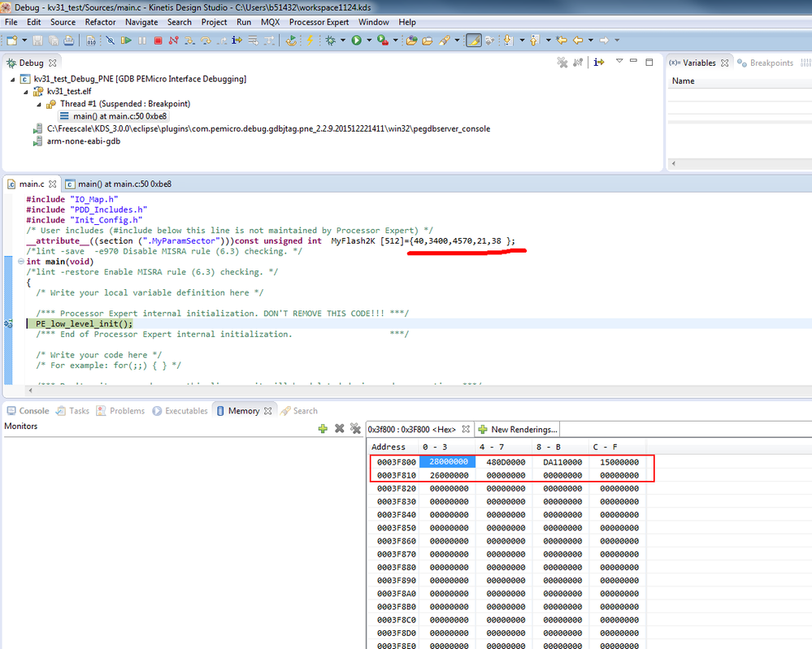Click the green Run launch icon
Viewport: 812px width, 649px height.
coord(357,40)
